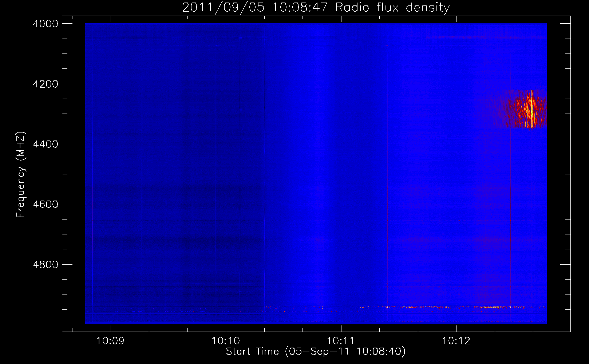This screenshot has width=589, height=364.
Task: Click the plot title '2011/09/05 10:08:47 Radio flux density'
Action: [x=316, y=7]
